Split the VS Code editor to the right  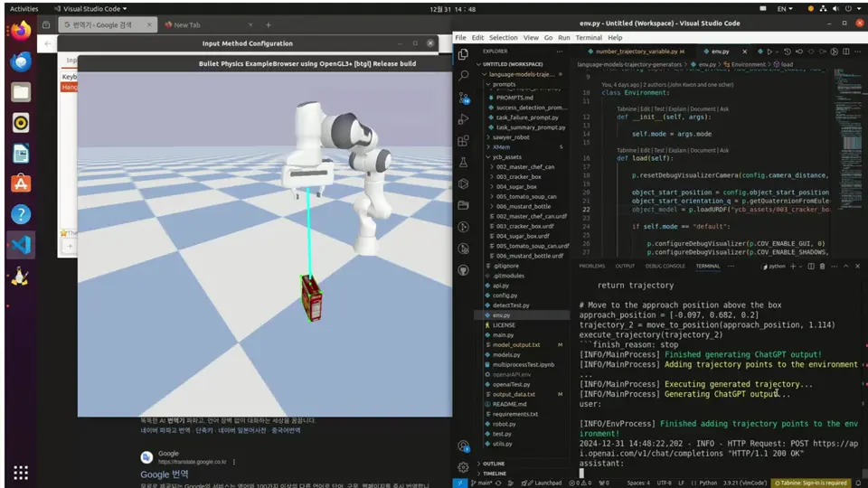[846, 52]
